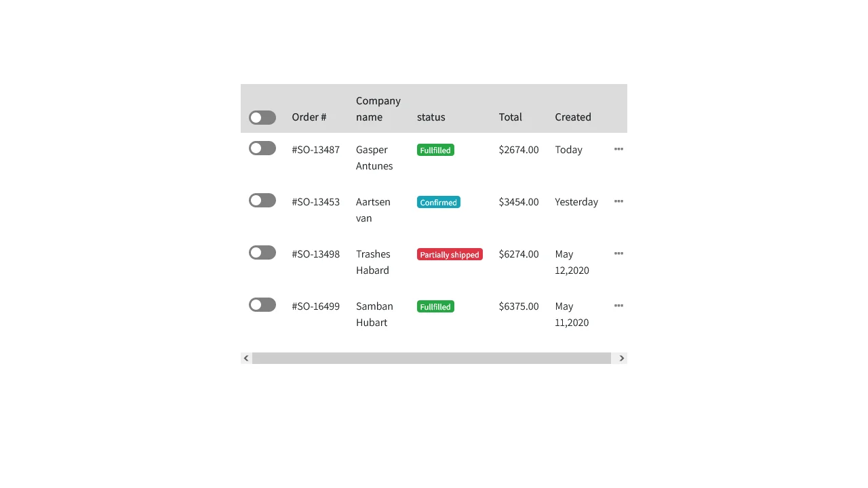868x488 pixels.
Task: Click the horizontal scrollbar track
Action: [x=434, y=358]
